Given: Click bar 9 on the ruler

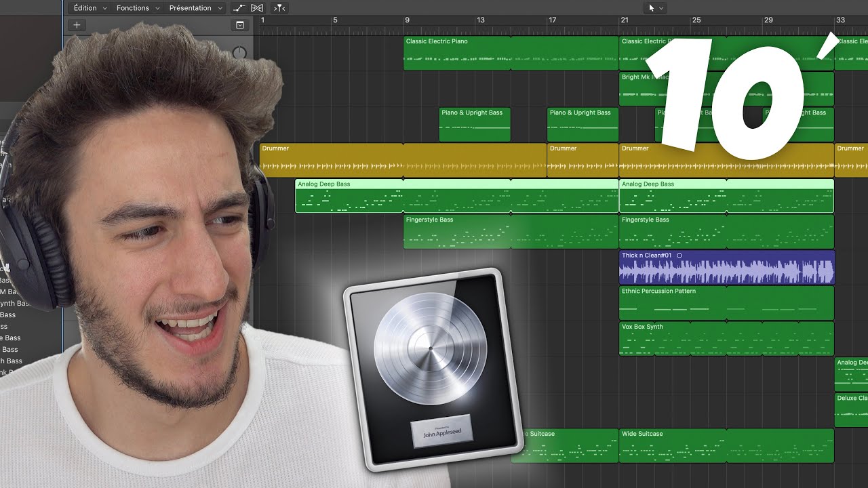Looking at the screenshot, I should pos(407,20).
